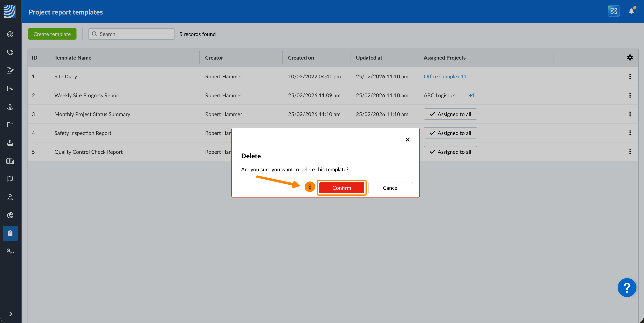Screen dimensions: 644x323
Task: Open the user profile icon in sidebar
Action: (x=10, y=197)
